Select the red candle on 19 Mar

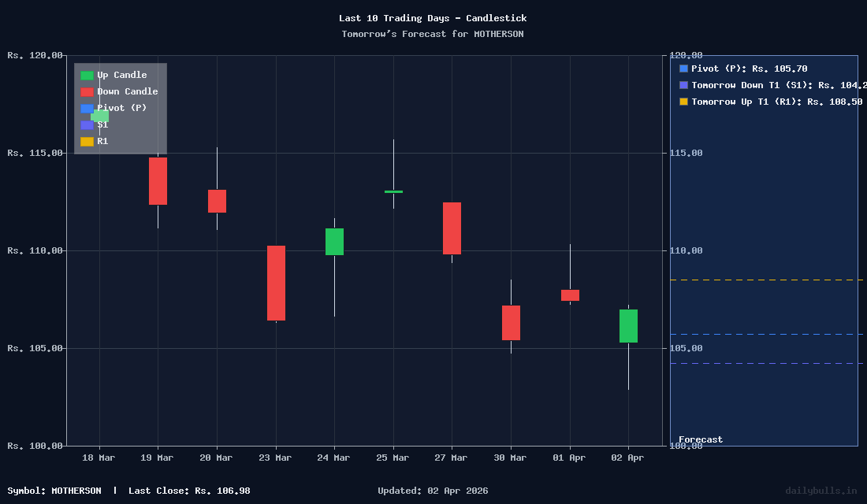click(x=157, y=181)
